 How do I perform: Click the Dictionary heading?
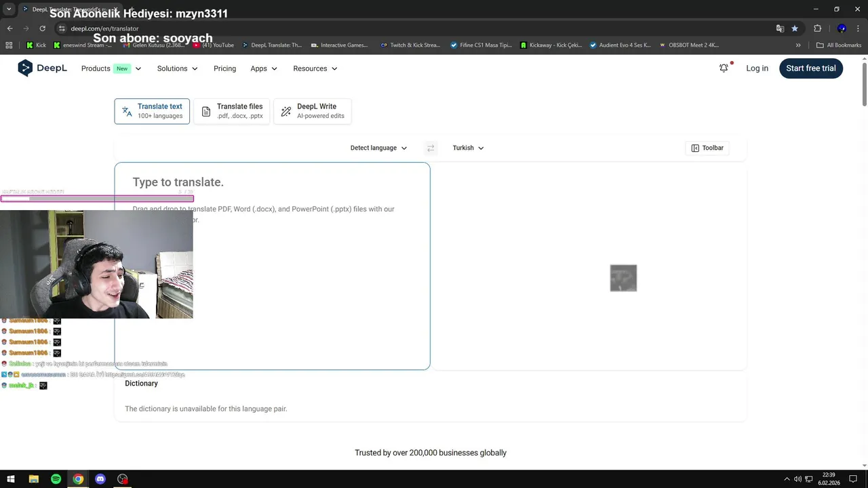141,384
